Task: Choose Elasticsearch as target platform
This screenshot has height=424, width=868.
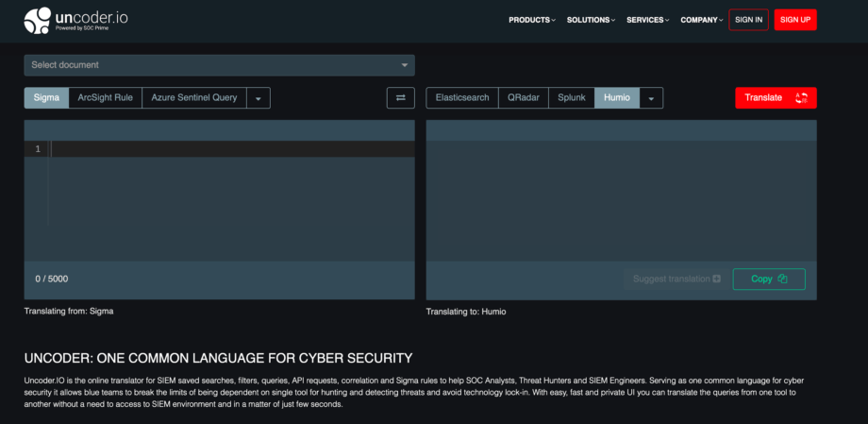Action: (462, 97)
